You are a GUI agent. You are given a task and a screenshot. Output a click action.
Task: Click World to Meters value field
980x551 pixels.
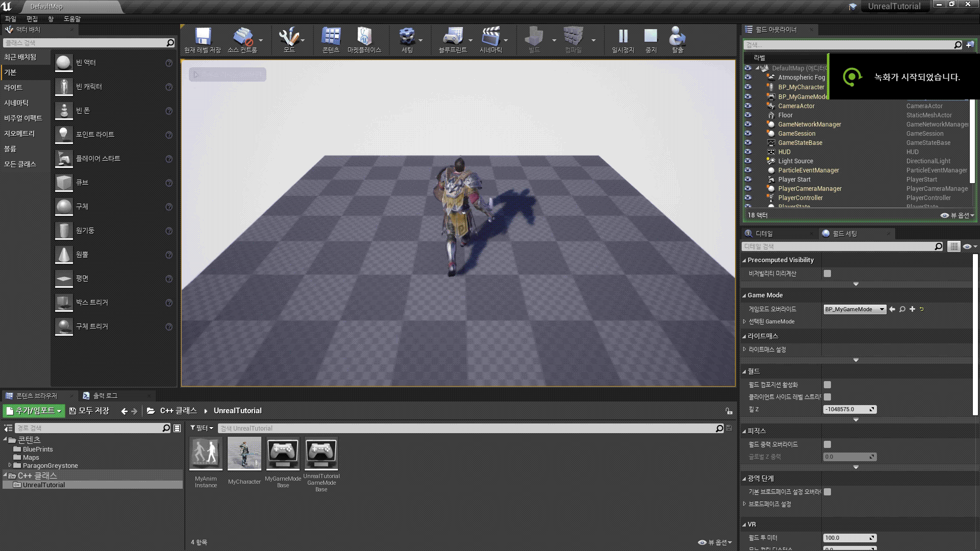(x=850, y=538)
